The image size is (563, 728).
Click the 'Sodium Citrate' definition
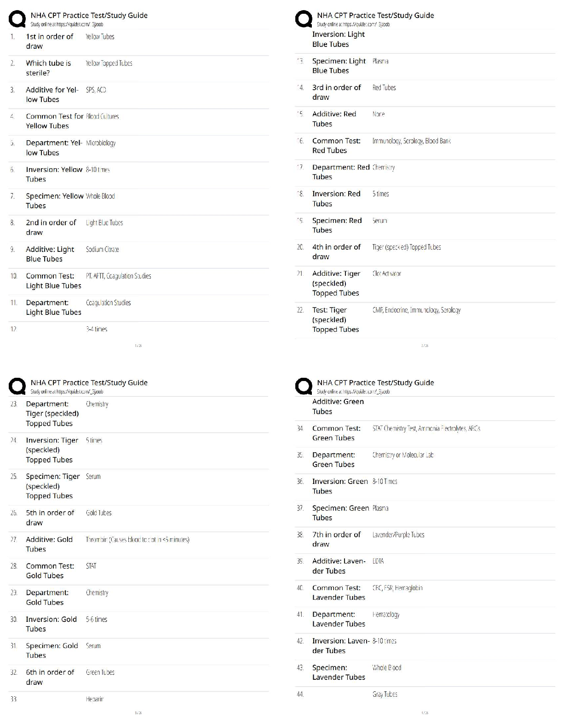(103, 249)
